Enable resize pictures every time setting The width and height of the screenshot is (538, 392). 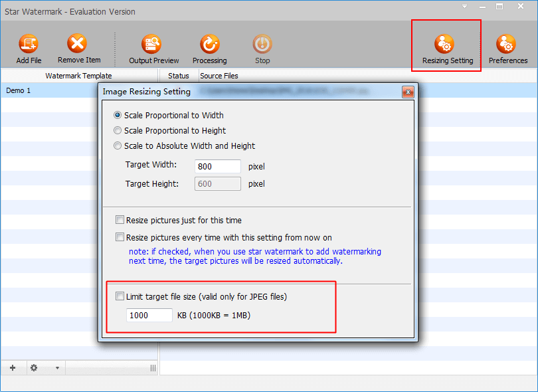pyautogui.click(x=120, y=237)
